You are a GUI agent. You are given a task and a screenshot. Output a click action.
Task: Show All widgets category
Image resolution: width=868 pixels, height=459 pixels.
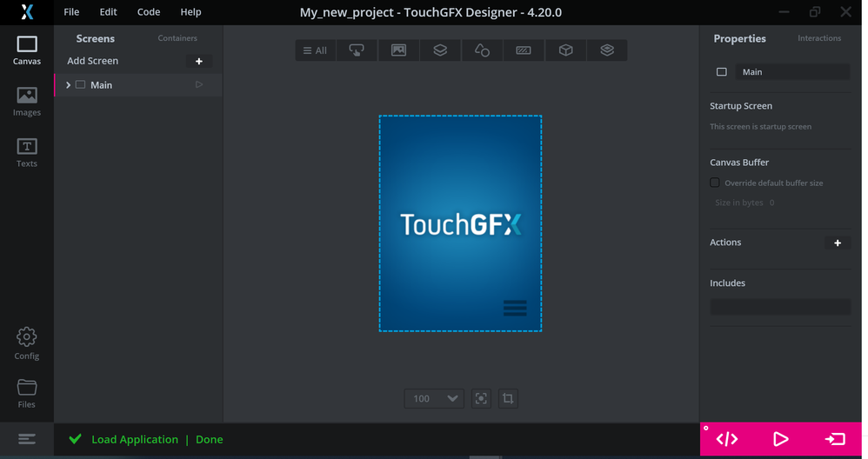coord(315,50)
